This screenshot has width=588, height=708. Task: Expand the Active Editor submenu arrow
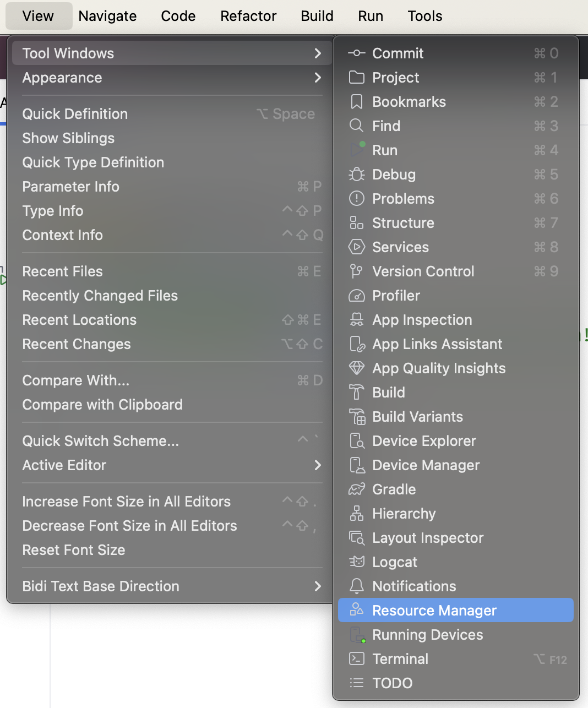coord(317,465)
